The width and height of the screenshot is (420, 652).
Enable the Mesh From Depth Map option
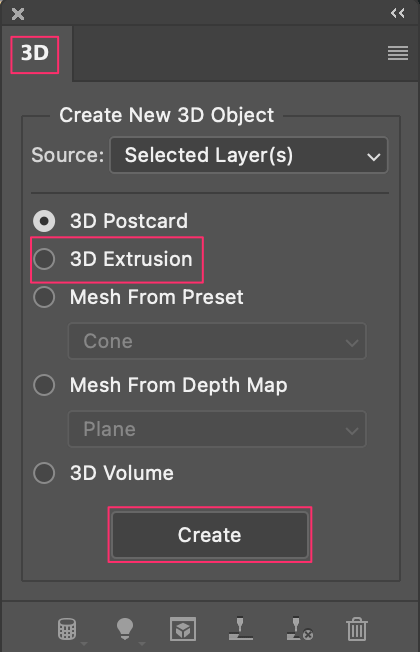coord(44,385)
